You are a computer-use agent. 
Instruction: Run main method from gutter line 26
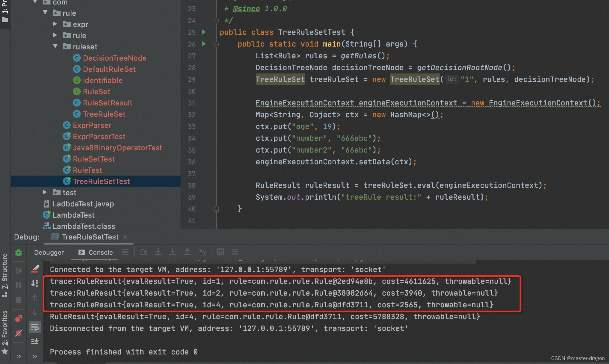tap(204, 44)
